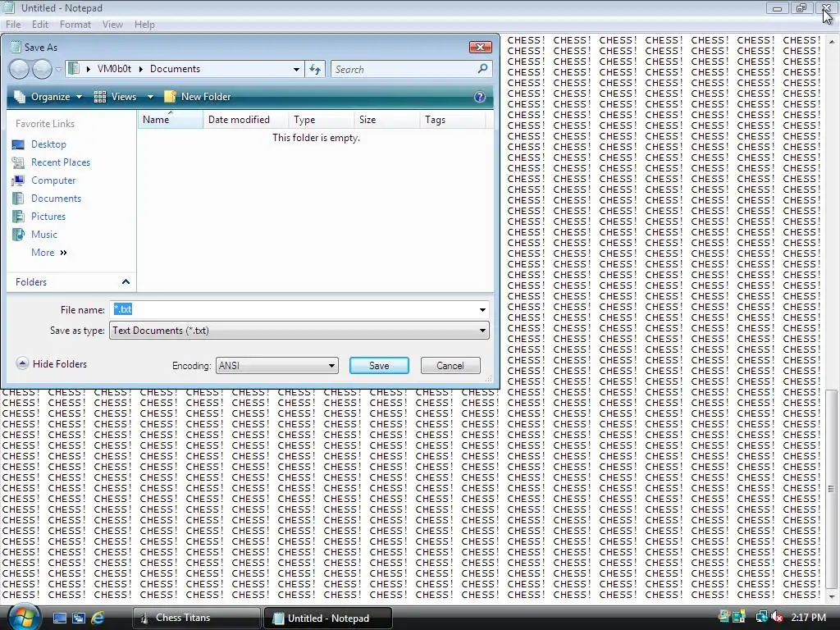Viewport: 840px width, 630px height.
Task: Click the Notepad scroll up arrow
Action: tap(832, 41)
